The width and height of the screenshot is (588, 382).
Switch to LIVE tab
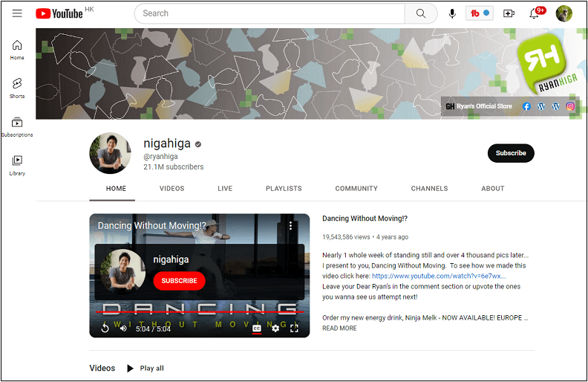[x=225, y=188]
